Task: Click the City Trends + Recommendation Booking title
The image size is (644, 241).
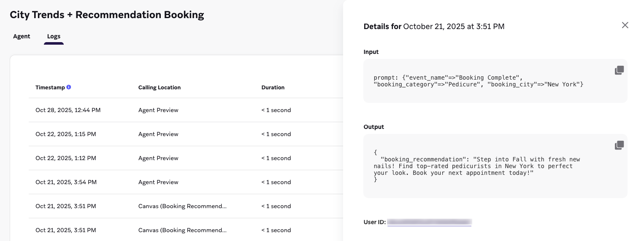Action: (x=107, y=15)
